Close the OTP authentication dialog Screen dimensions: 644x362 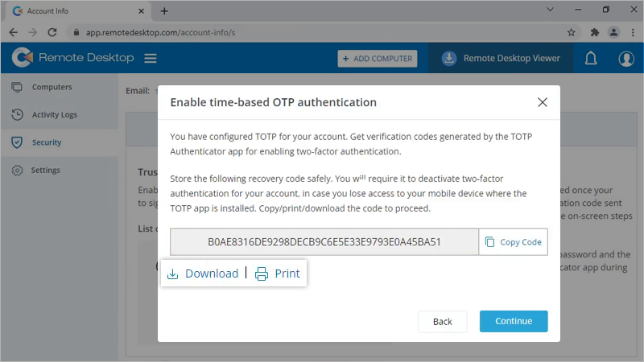(x=543, y=102)
